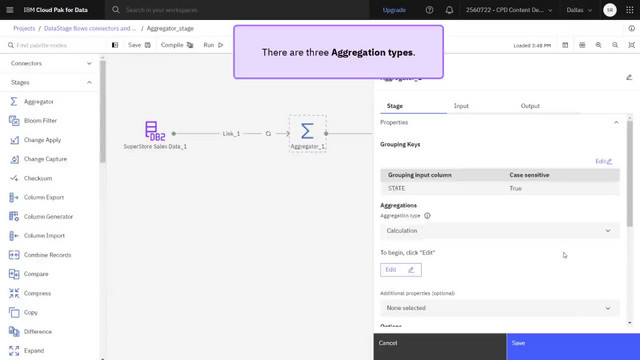Screen dimensions: 640x360
Task: Open the account 2560722 dropdown
Action: click(x=509, y=10)
